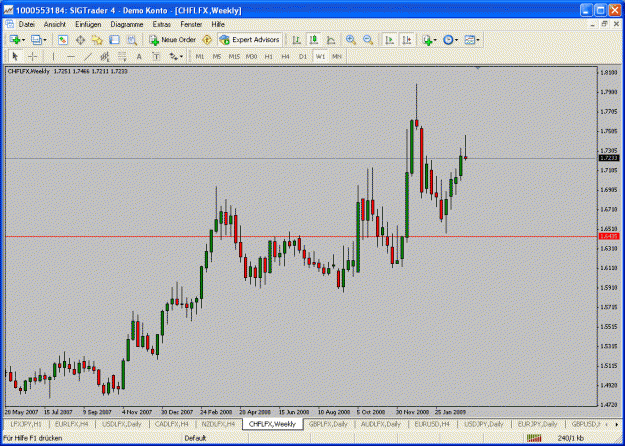Switch to the EURUSD,H4 chart tab

pyautogui.click(x=432, y=424)
